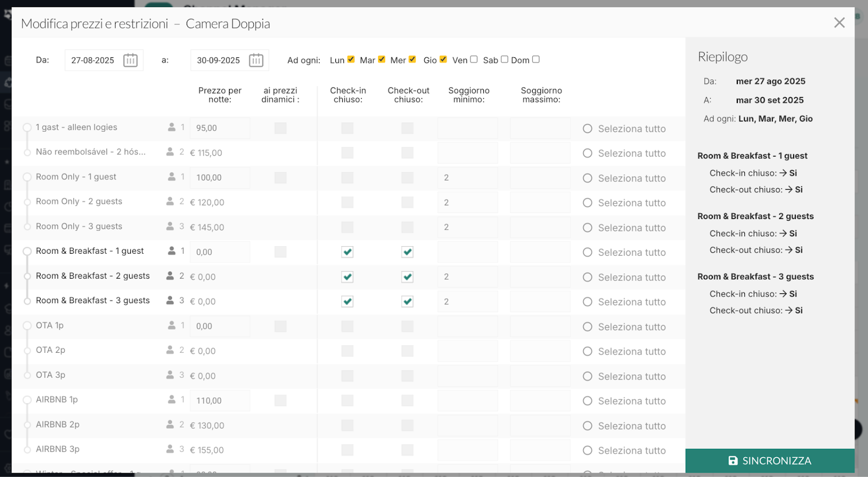The image size is (868, 477).
Task: Click the '€ 145,00' price of Room Only - 3 guests
Action: click(x=207, y=227)
